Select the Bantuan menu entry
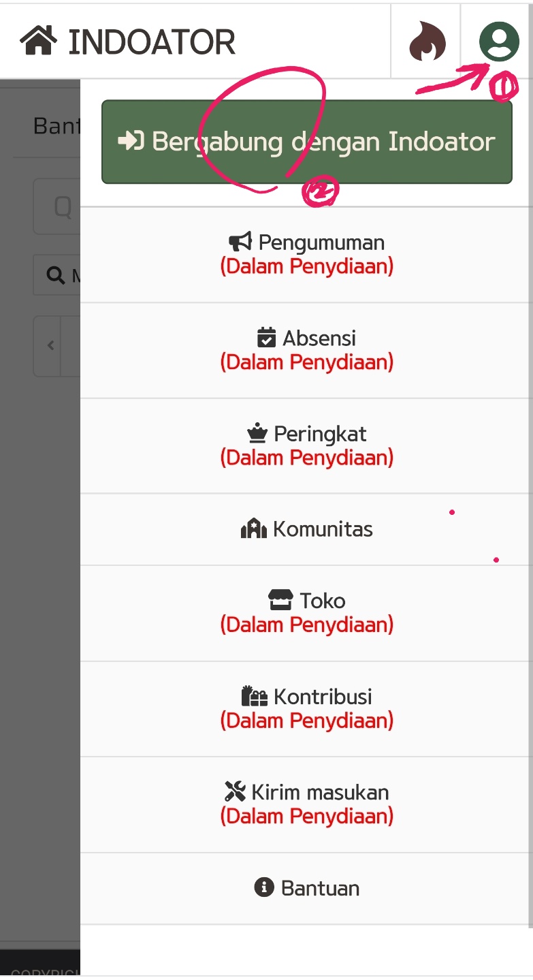 tap(320, 888)
